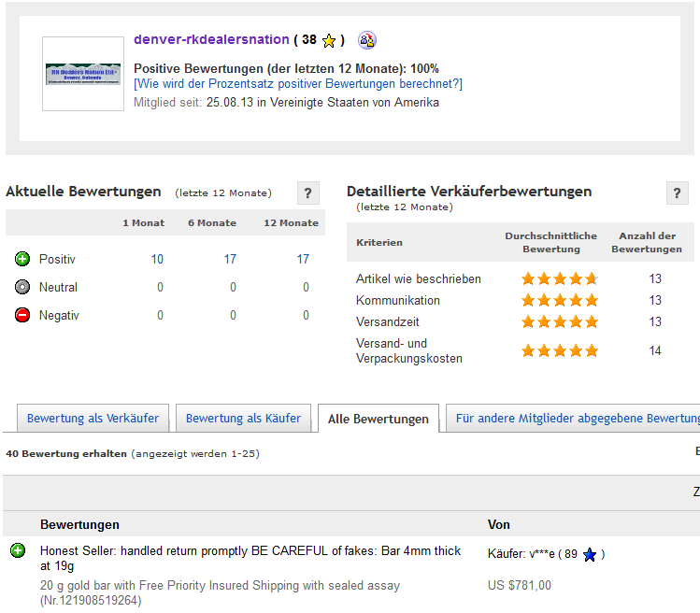View 17 positive ratings from 6 Monate
700x613 pixels.
pyautogui.click(x=230, y=259)
